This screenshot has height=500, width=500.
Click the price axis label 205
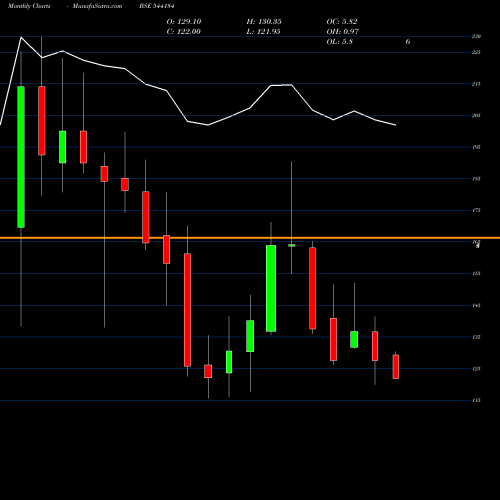476,115
